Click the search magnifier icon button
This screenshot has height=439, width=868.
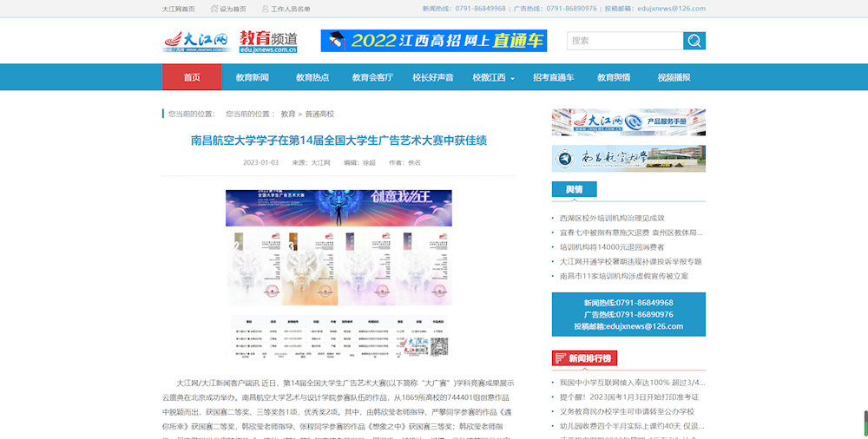pos(694,41)
